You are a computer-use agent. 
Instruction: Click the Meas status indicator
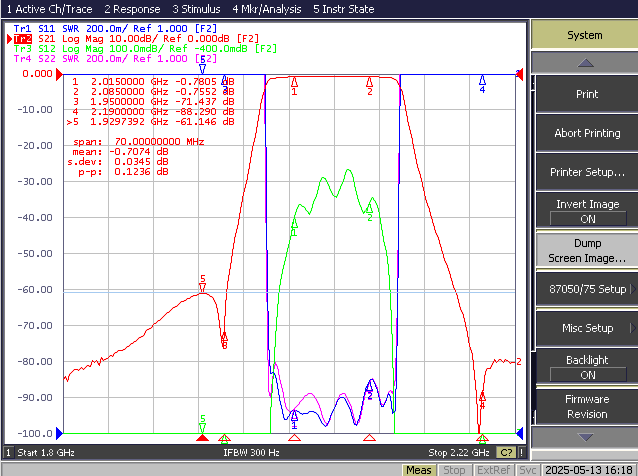pyautogui.click(x=419, y=470)
